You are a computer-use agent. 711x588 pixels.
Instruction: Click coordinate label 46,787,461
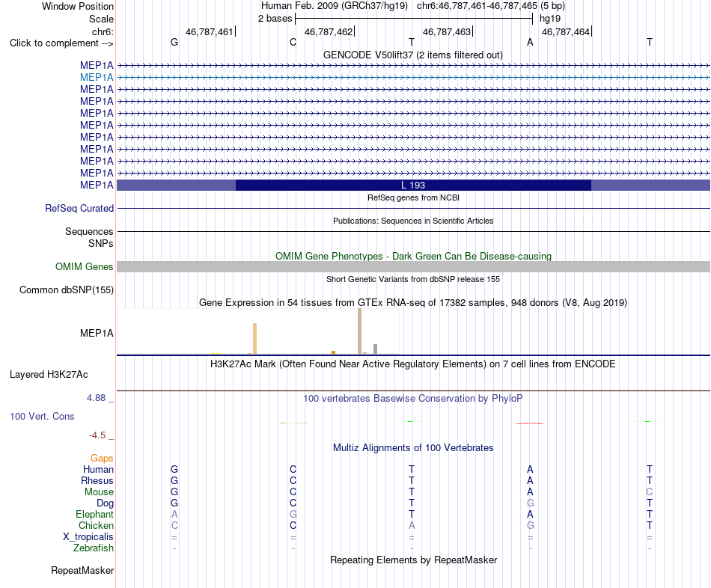(209, 31)
